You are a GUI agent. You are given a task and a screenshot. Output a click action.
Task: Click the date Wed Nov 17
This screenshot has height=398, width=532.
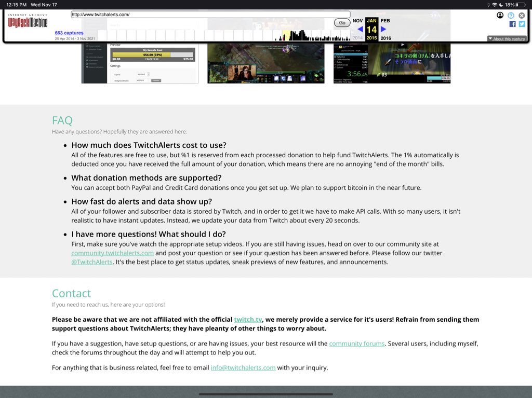coord(44,5)
